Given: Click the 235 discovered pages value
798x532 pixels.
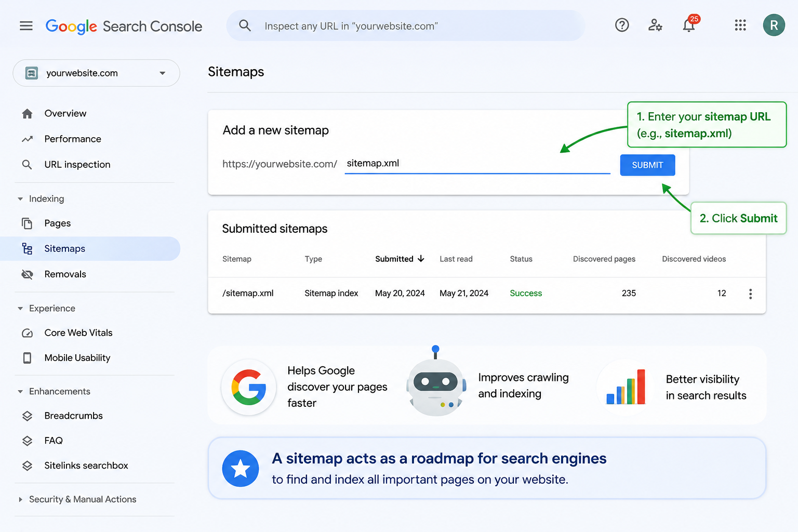Looking at the screenshot, I should 629,294.
